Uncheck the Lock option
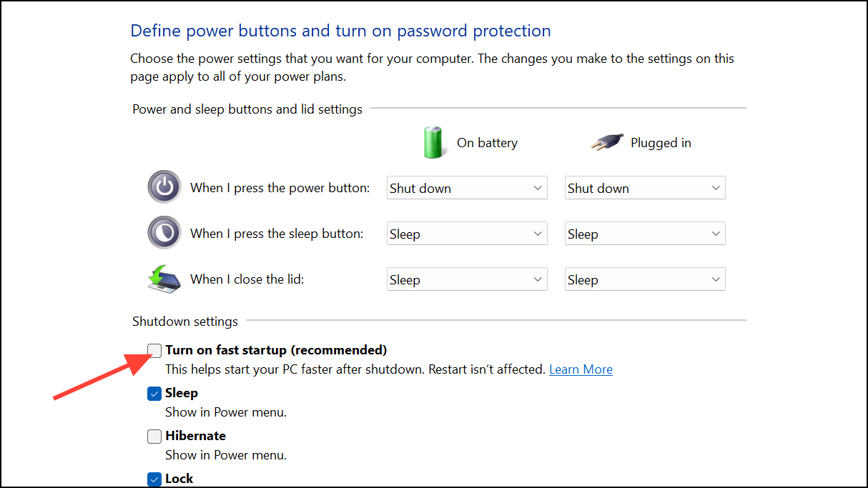Screen dimensions: 868x488 point(154,479)
